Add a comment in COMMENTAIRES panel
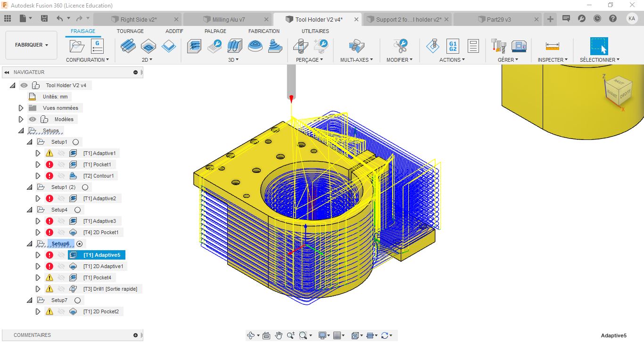Screen dimensions: 644x343 pyautogui.click(x=136, y=335)
